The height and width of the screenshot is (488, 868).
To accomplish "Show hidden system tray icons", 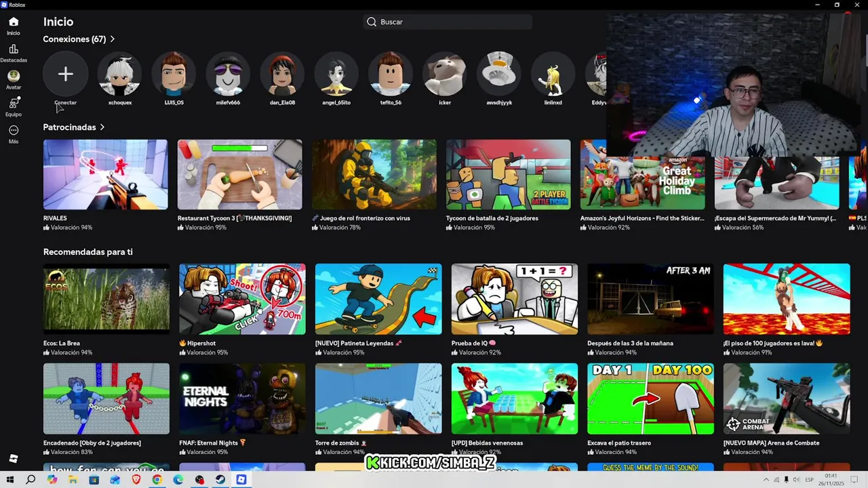I will 766,480.
